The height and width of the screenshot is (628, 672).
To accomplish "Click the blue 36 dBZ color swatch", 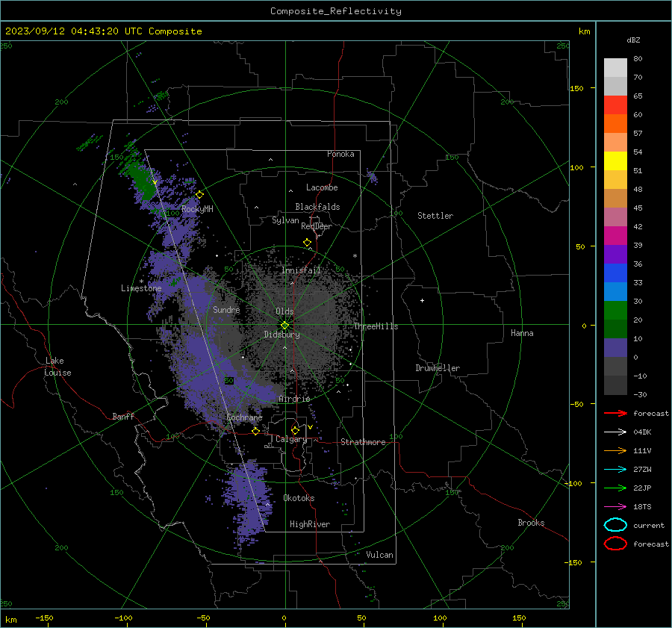I will 615,273.
